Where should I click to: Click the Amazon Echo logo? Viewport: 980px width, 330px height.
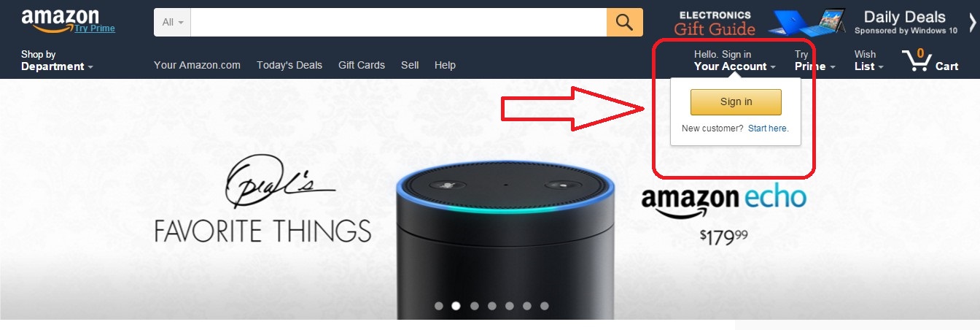point(723,202)
